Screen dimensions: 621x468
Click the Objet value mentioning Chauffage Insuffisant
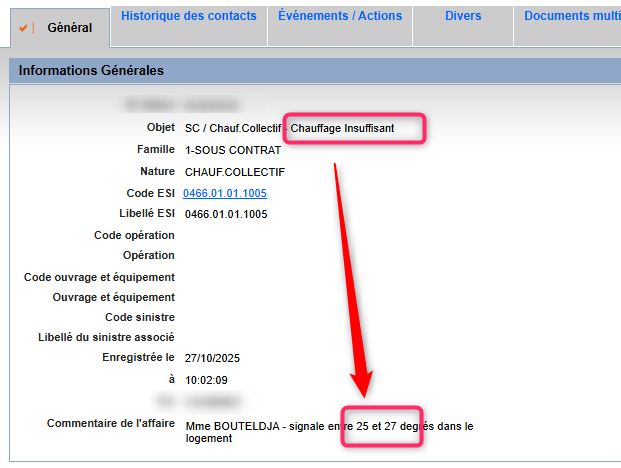(290, 129)
